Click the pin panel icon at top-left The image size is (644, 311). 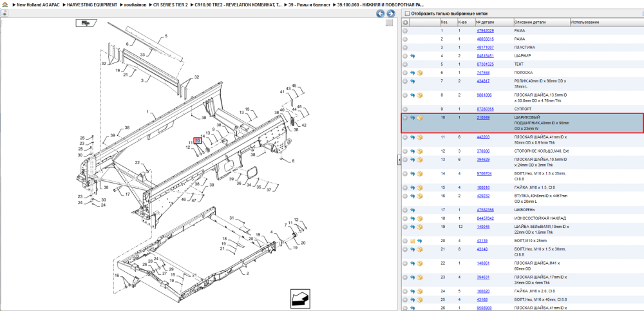coord(4,13)
